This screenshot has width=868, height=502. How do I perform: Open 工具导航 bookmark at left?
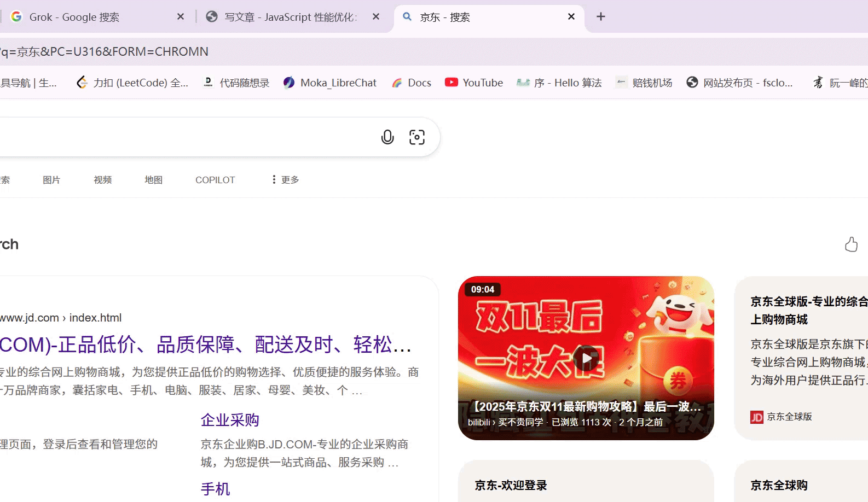click(x=28, y=83)
